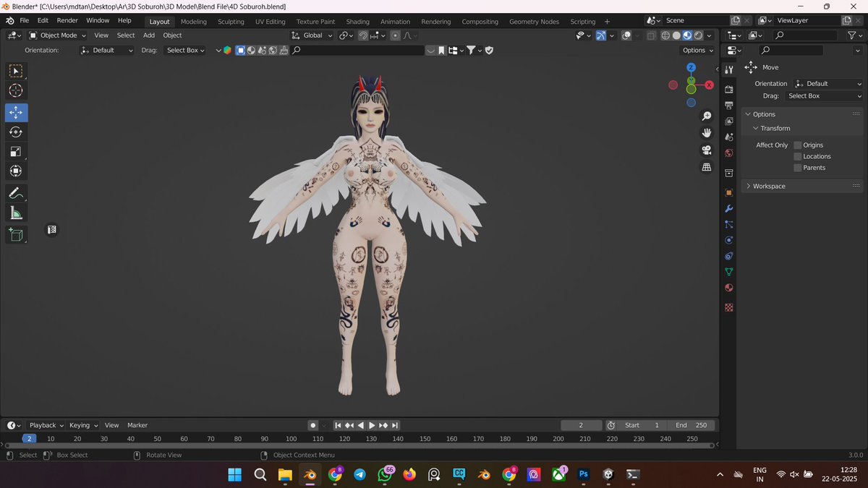
Task: Open the Object Mode dropdown
Action: [x=57, y=35]
